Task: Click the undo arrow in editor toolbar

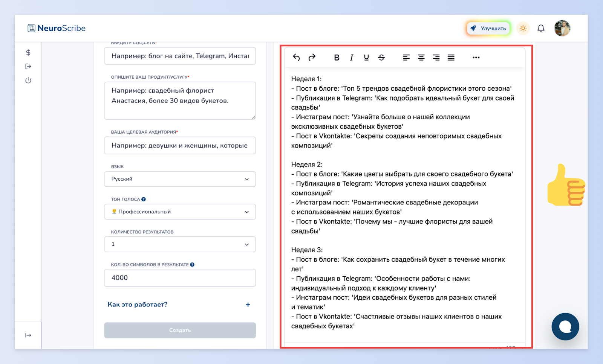Action: [x=296, y=57]
